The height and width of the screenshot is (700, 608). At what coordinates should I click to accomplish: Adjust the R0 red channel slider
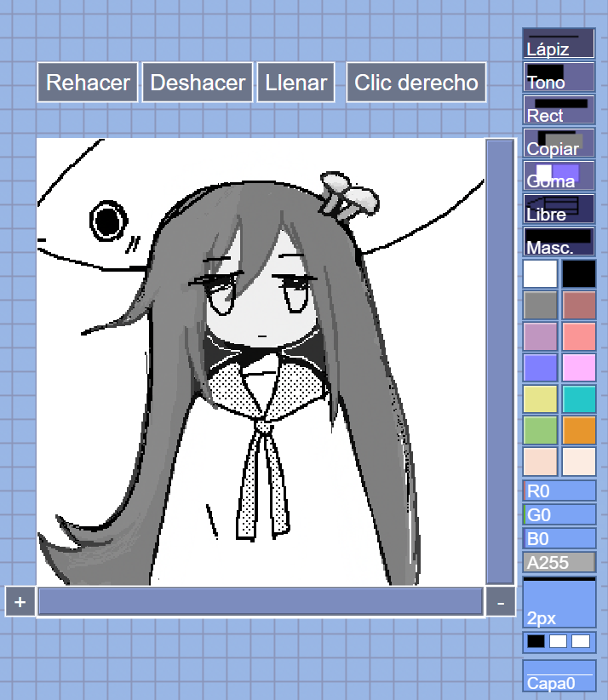pos(559,491)
